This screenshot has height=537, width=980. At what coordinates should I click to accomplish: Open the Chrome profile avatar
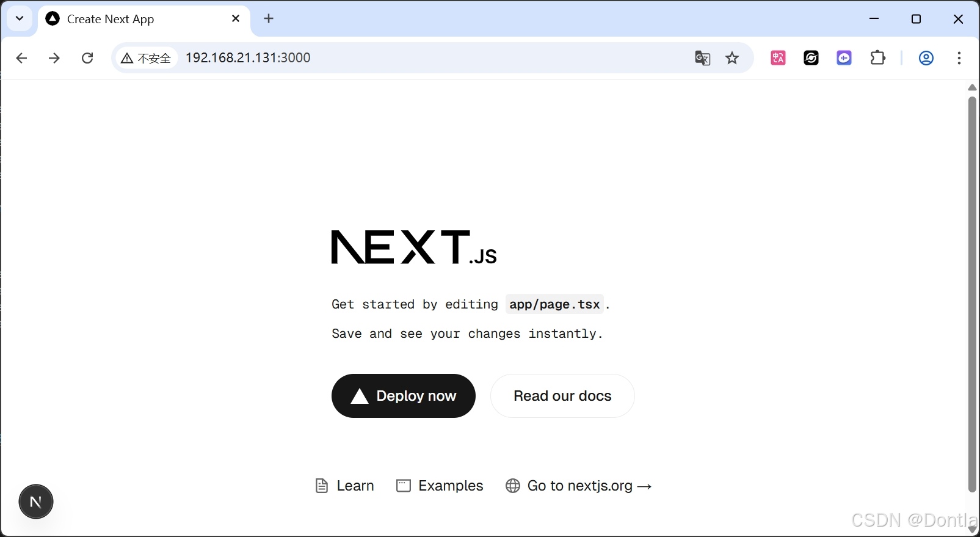click(x=926, y=58)
